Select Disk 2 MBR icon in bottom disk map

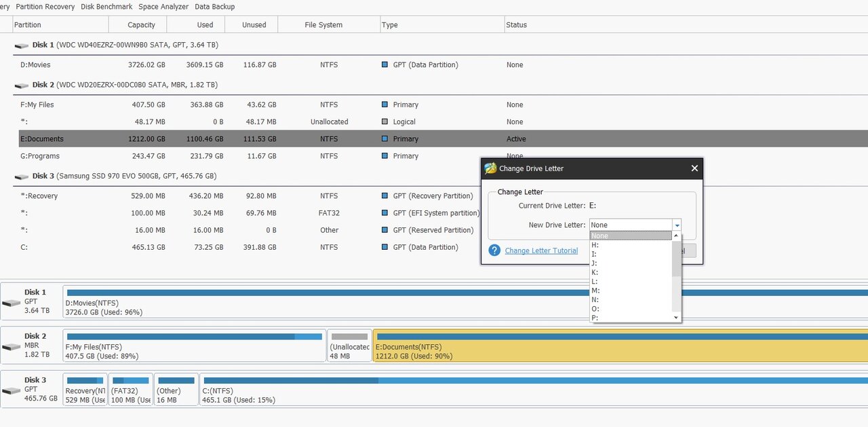(11, 347)
